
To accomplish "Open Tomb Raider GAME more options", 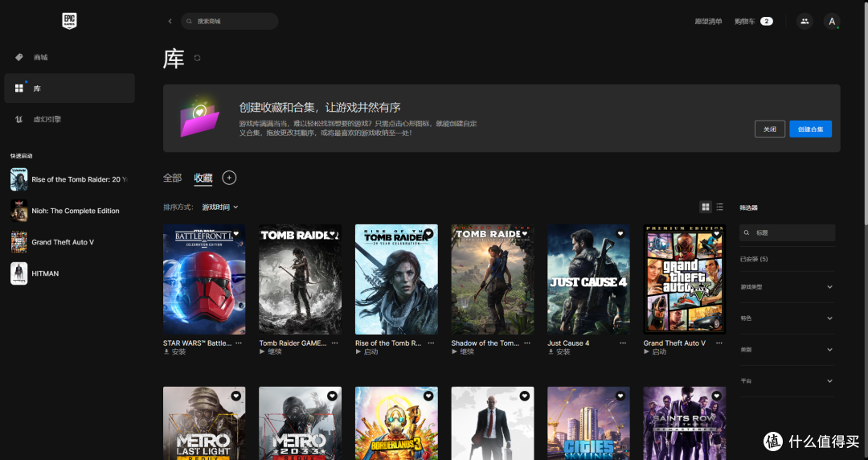I will [335, 343].
